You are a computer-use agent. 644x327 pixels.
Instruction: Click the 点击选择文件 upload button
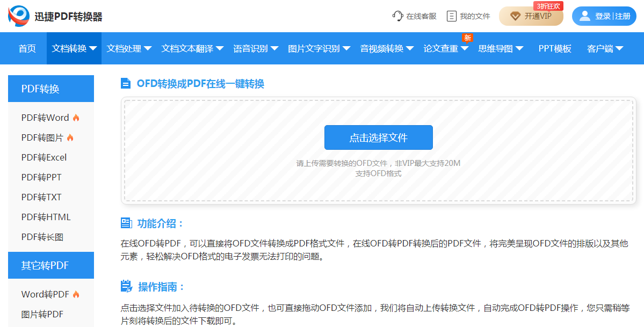point(378,137)
